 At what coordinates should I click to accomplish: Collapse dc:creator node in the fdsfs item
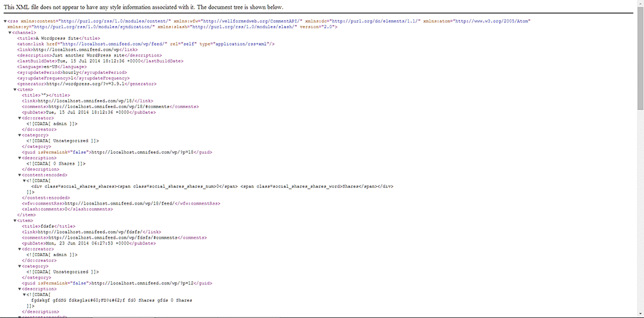coord(20,249)
